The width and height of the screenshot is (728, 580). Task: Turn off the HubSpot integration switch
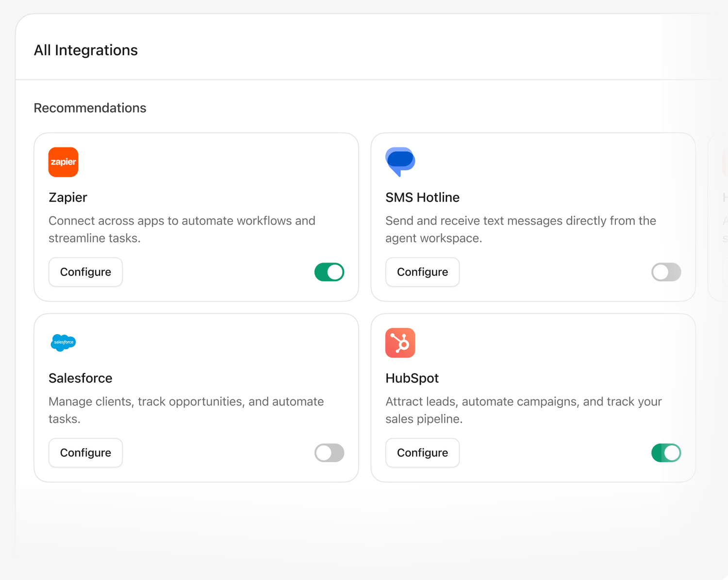click(666, 453)
